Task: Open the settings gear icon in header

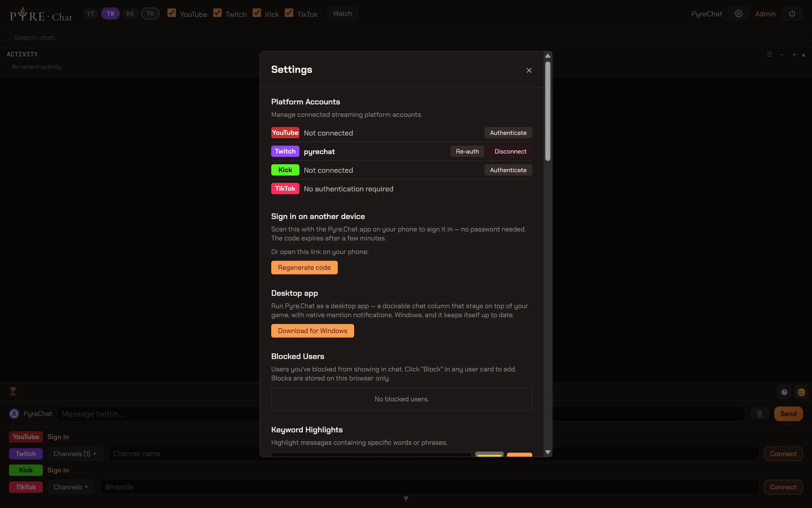Action: (738, 14)
